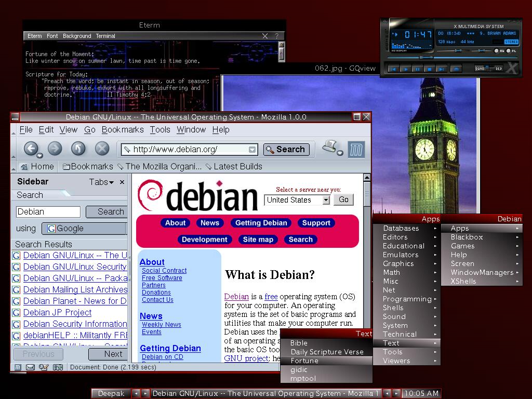This screenshot has height=399, width=532.
Task: Switch to next workspace from Deepak toolbar
Action: click(145, 393)
